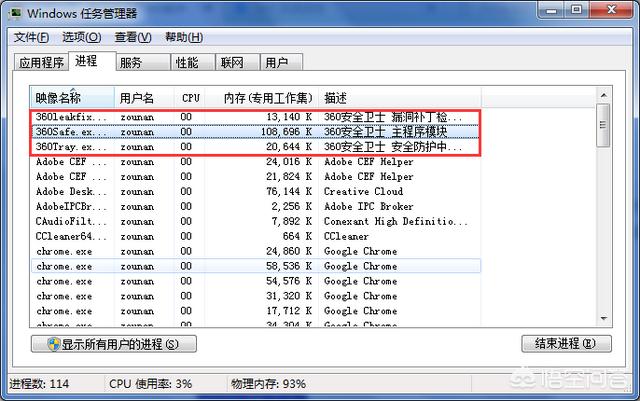
Task: Switch to the 联网 tab
Action: point(238,62)
